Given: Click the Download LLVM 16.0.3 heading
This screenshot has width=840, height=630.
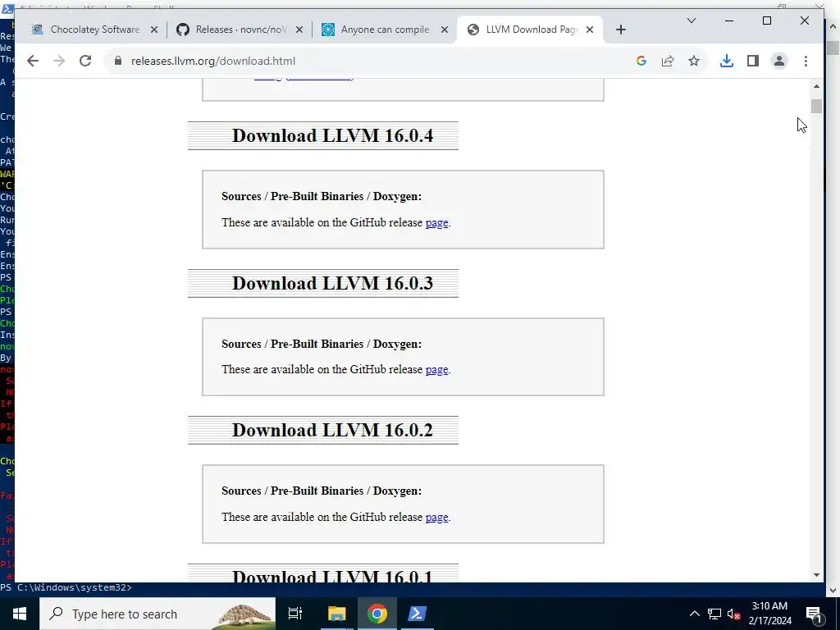Looking at the screenshot, I should [x=332, y=283].
